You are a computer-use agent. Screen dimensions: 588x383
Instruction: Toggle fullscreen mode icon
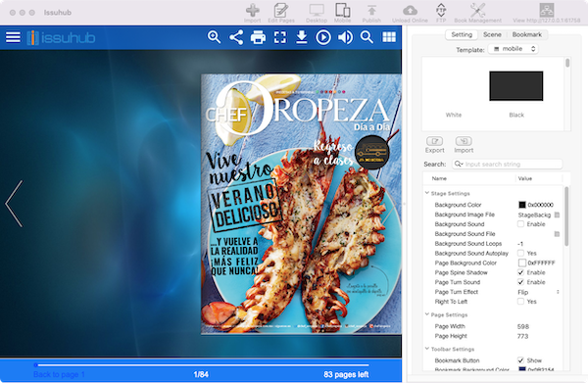(x=279, y=37)
